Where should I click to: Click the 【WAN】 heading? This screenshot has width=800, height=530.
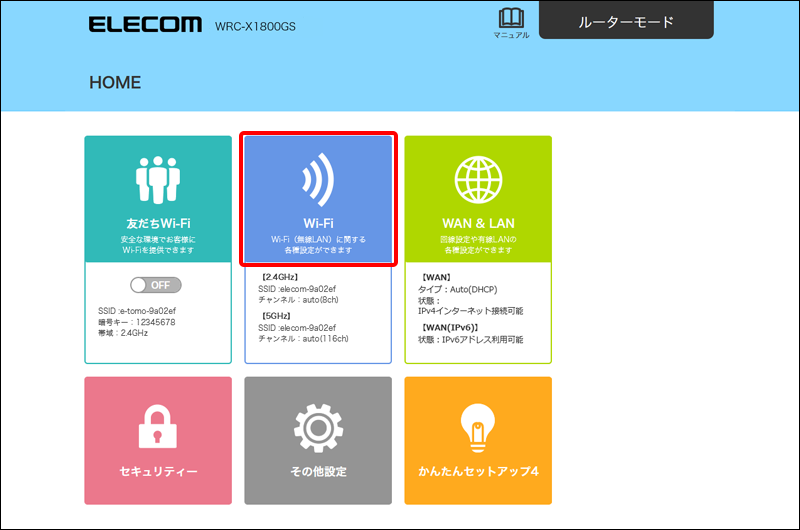(436, 277)
